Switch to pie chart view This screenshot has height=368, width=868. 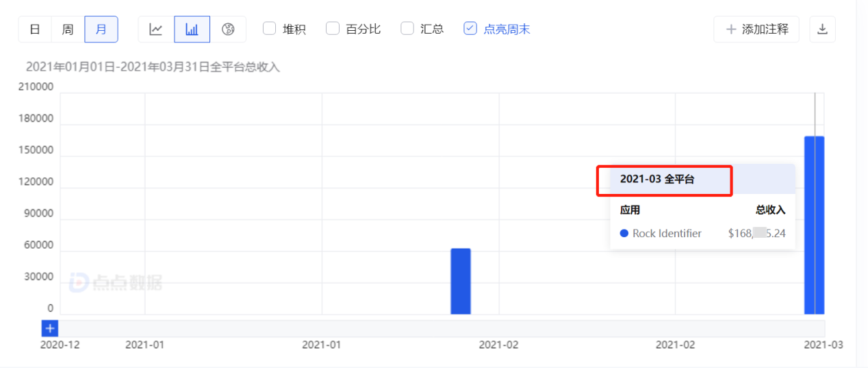coord(228,29)
